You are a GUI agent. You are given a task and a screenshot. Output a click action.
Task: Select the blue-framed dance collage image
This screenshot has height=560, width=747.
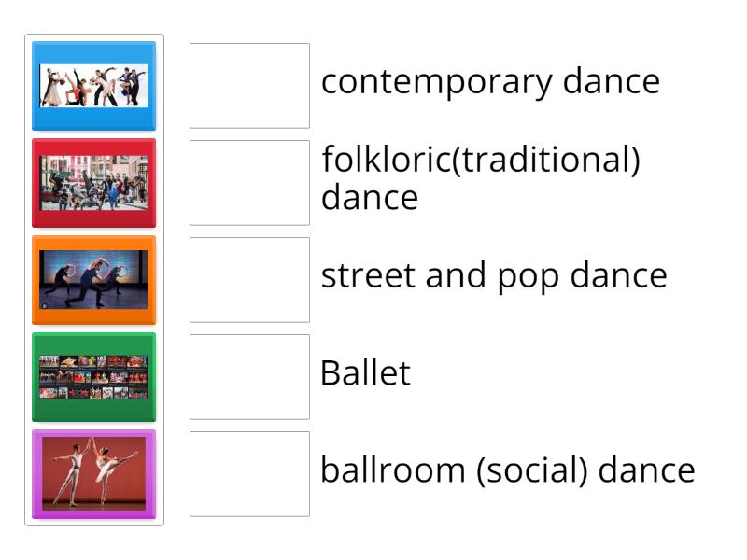(x=93, y=85)
